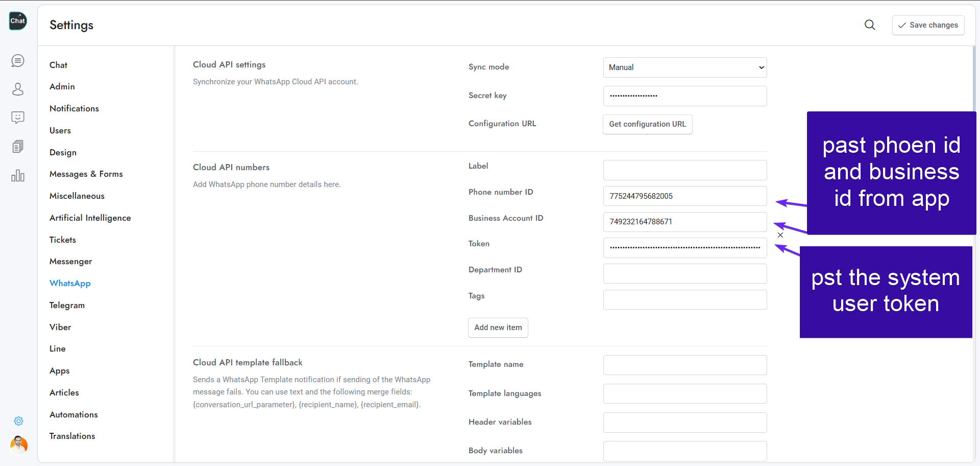Open the reports bar chart icon
Image resolution: width=980 pixels, height=466 pixels.
coord(18,176)
